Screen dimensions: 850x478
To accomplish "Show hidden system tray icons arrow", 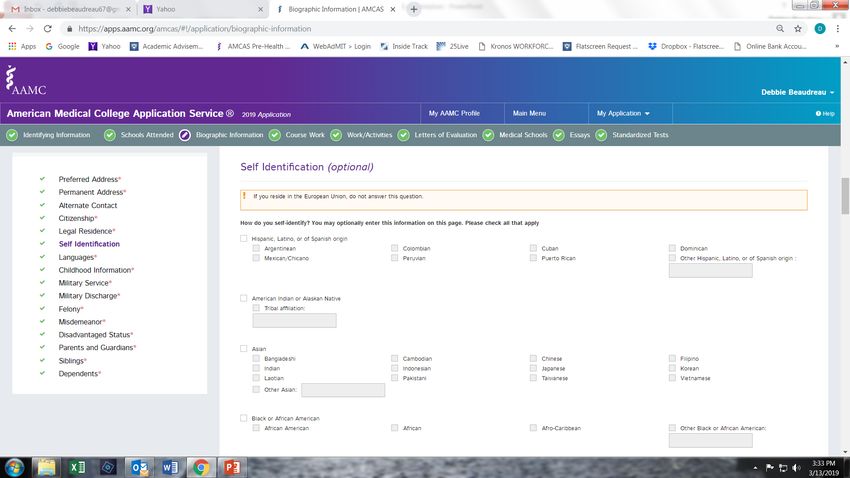I will 755,468.
